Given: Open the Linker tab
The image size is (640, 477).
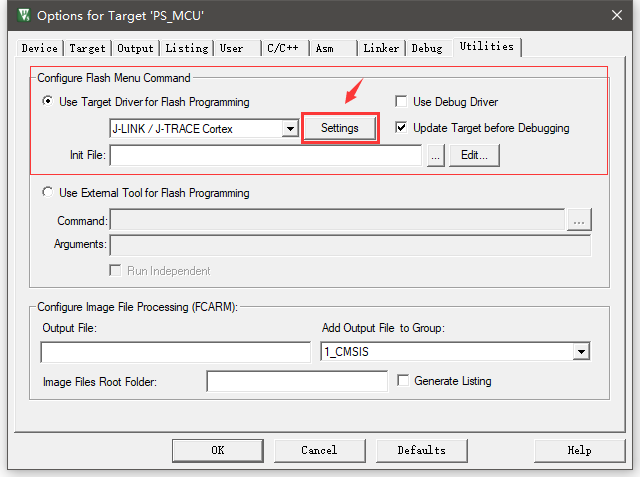Looking at the screenshot, I should tap(381, 48).
